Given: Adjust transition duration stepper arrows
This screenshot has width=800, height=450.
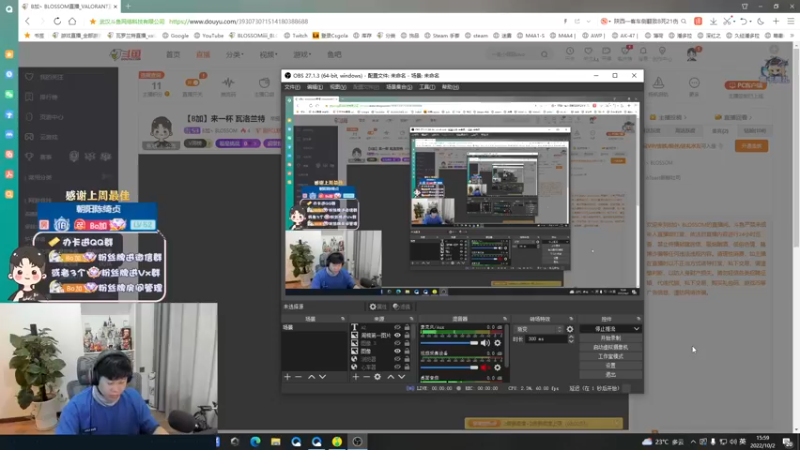Looking at the screenshot, I should pyautogui.click(x=571, y=339).
